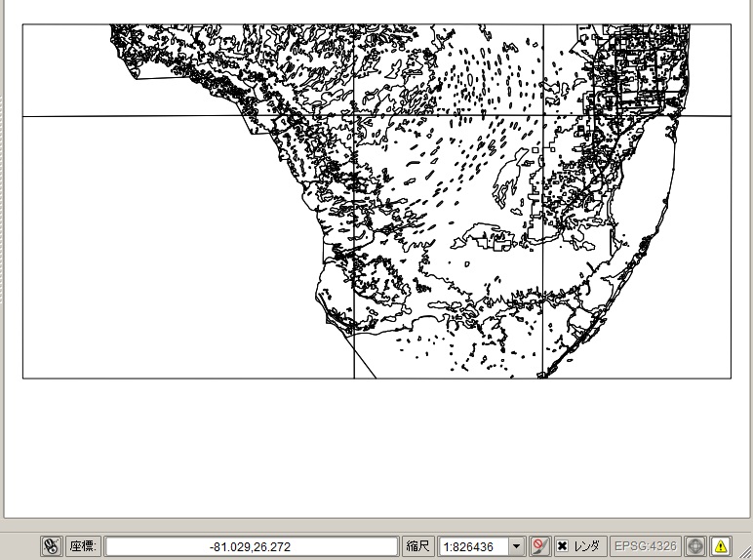This screenshot has height=560, width=753.
Task: Click the right grid line intersection on map
Action: tap(543, 116)
